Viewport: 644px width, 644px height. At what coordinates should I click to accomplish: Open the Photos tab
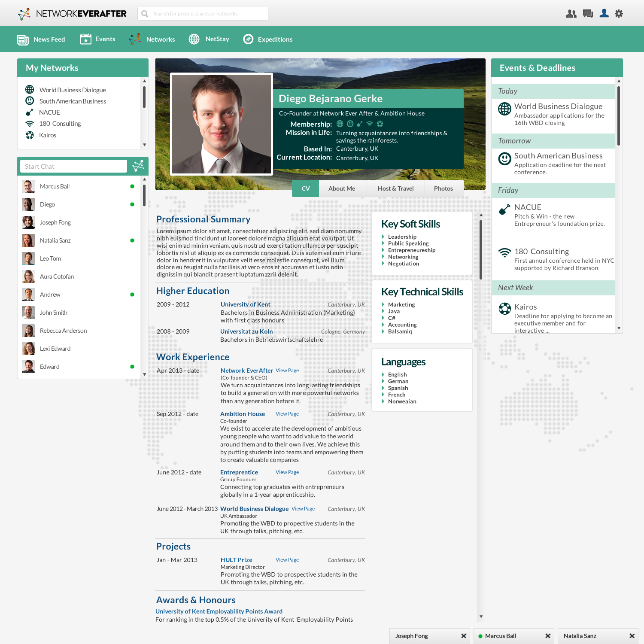tap(444, 188)
